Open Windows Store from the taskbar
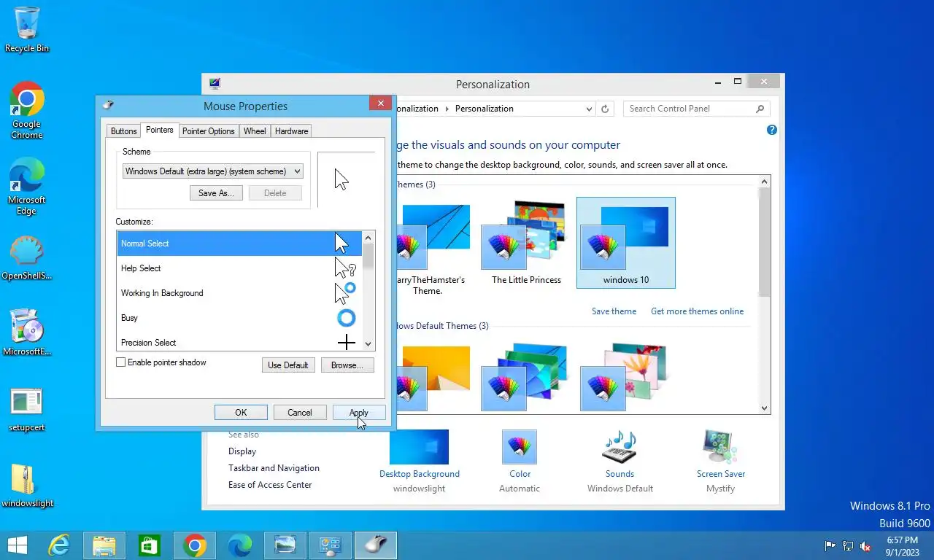The height and width of the screenshot is (560, 934). (x=150, y=545)
